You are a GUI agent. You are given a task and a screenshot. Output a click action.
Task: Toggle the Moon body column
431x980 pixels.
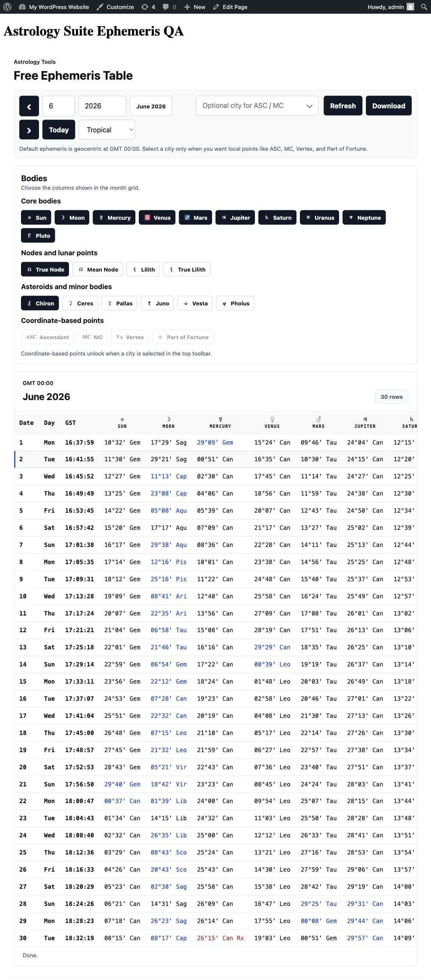pos(72,218)
